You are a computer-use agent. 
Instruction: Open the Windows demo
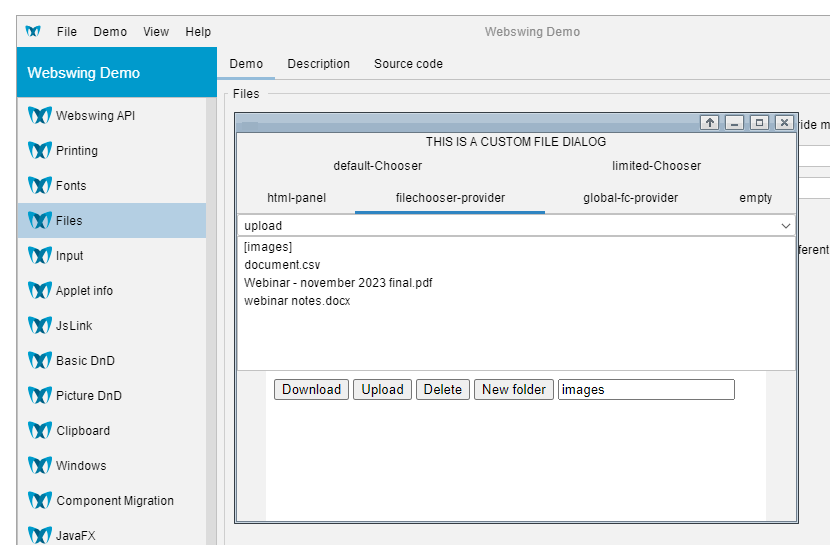(112, 465)
